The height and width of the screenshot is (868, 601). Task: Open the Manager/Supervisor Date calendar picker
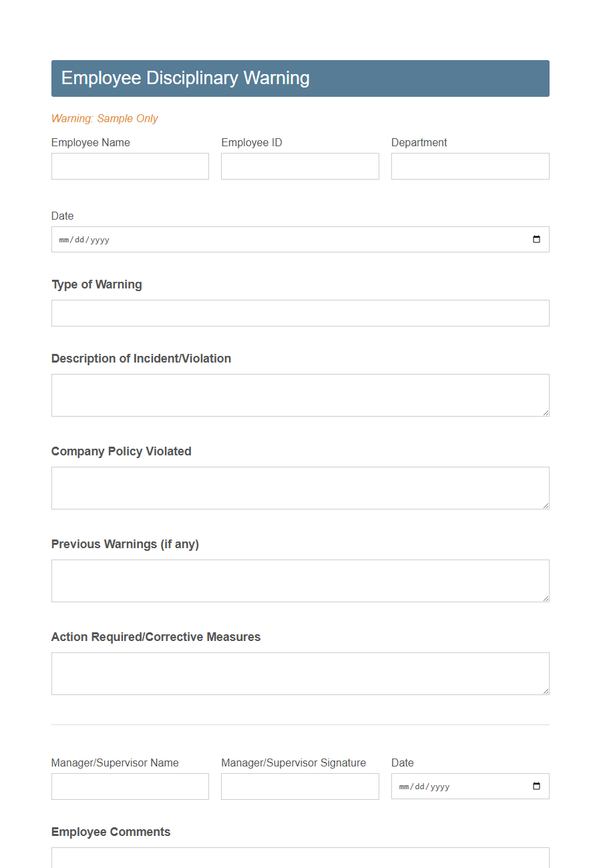[536, 786]
